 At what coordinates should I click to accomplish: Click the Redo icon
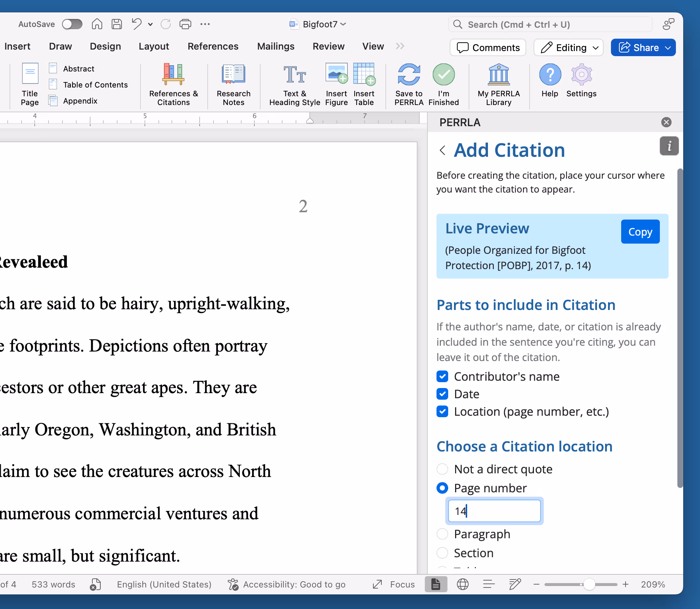pos(166,24)
